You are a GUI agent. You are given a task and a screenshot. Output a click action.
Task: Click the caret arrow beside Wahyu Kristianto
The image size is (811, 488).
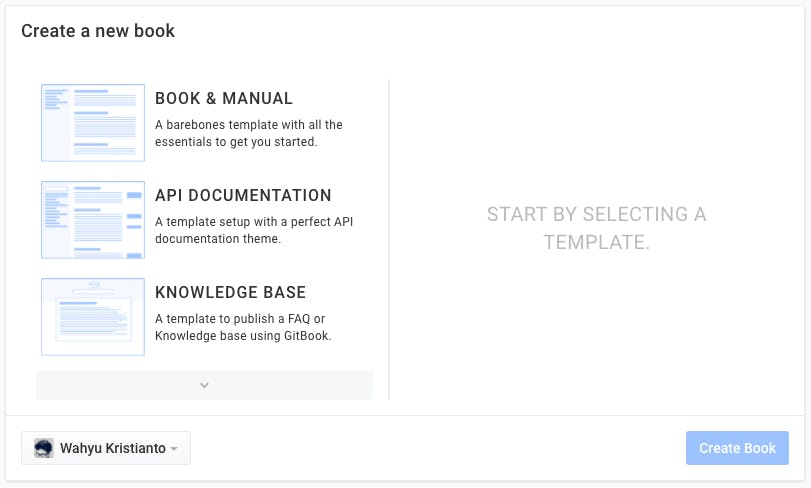point(174,449)
